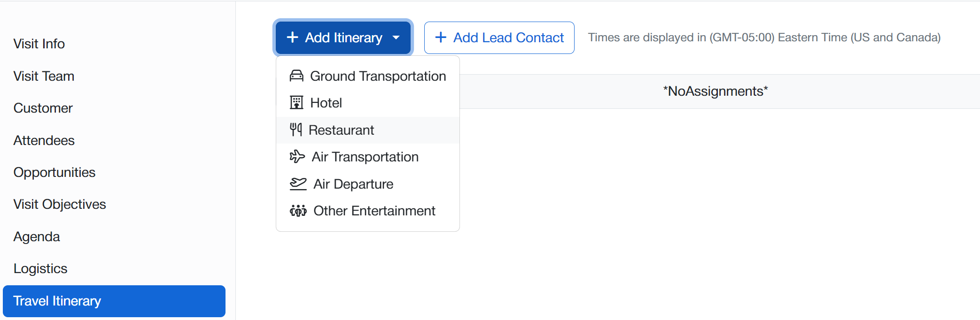Screen dimensions: 980x320
Task: Click the NoAssignments row
Action: click(x=715, y=91)
